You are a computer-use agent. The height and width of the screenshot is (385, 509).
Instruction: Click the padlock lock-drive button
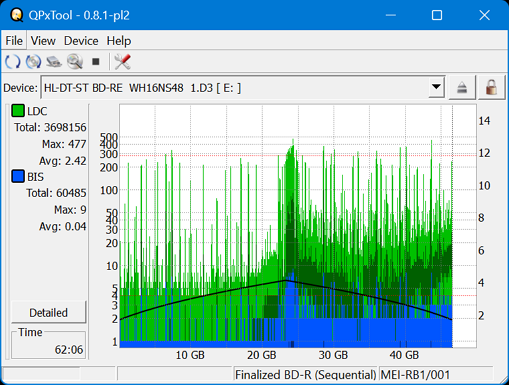tap(491, 88)
